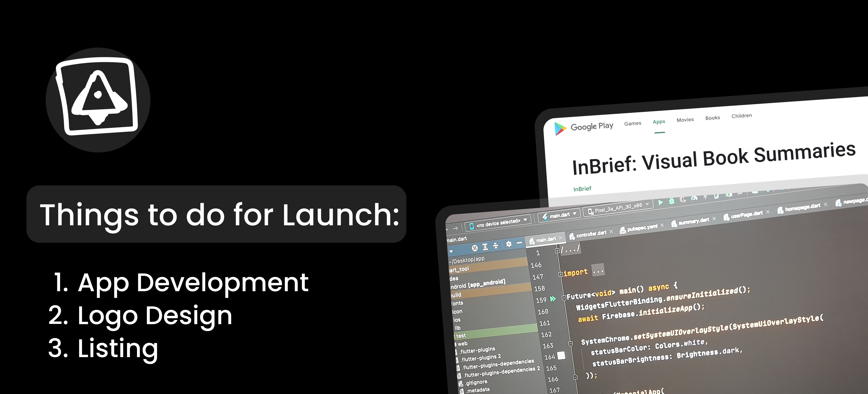Click the green Run button in the toolbar

pyautogui.click(x=661, y=202)
